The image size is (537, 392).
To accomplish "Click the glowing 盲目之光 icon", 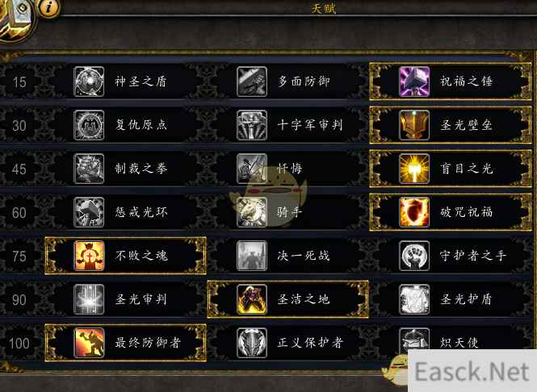I will coord(414,169).
